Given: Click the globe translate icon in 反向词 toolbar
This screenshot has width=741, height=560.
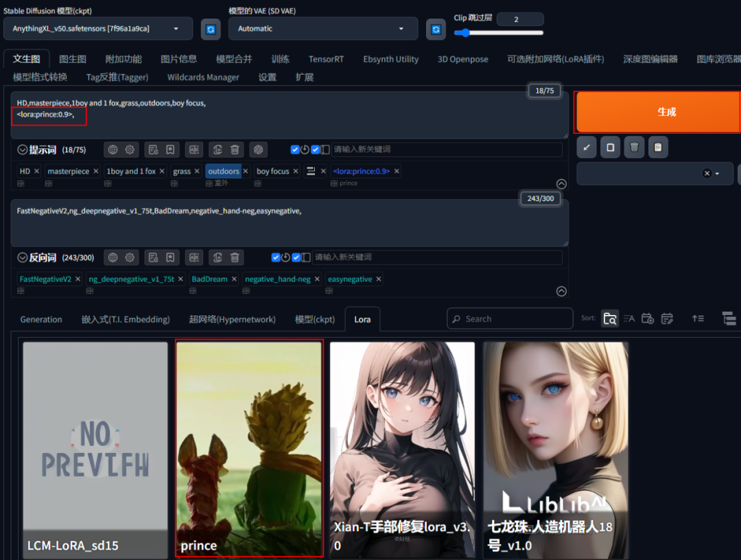Looking at the screenshot, I should click(113, 257).
